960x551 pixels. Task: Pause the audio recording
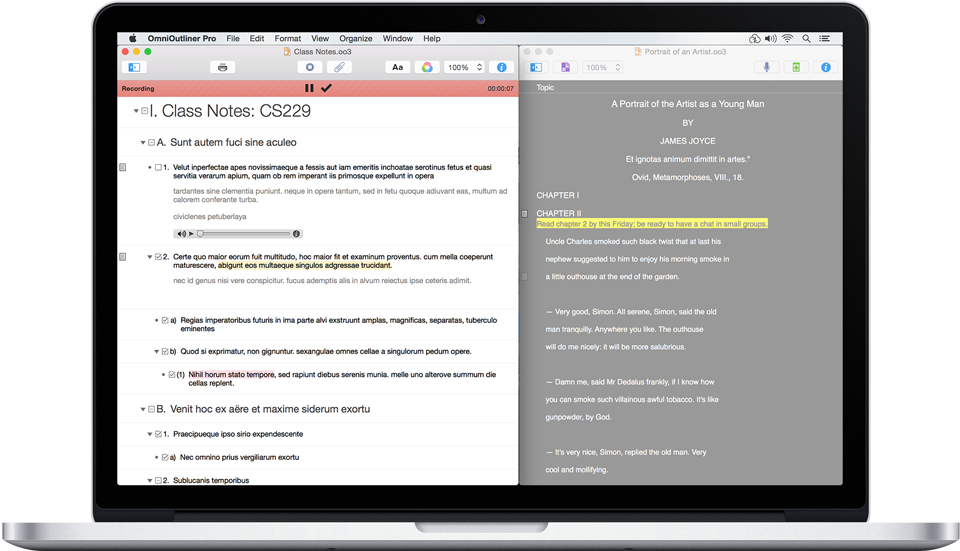click(309, 88)
